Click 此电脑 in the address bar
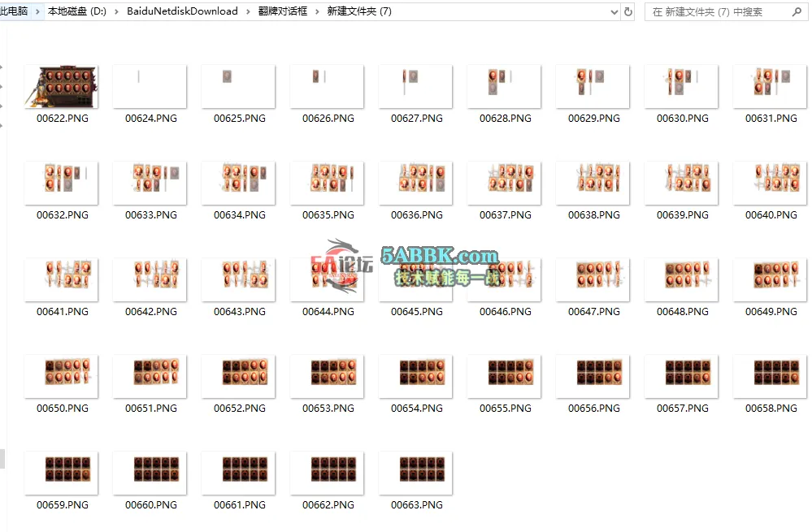This screenshot has width=812, height=532. [14, 12]
